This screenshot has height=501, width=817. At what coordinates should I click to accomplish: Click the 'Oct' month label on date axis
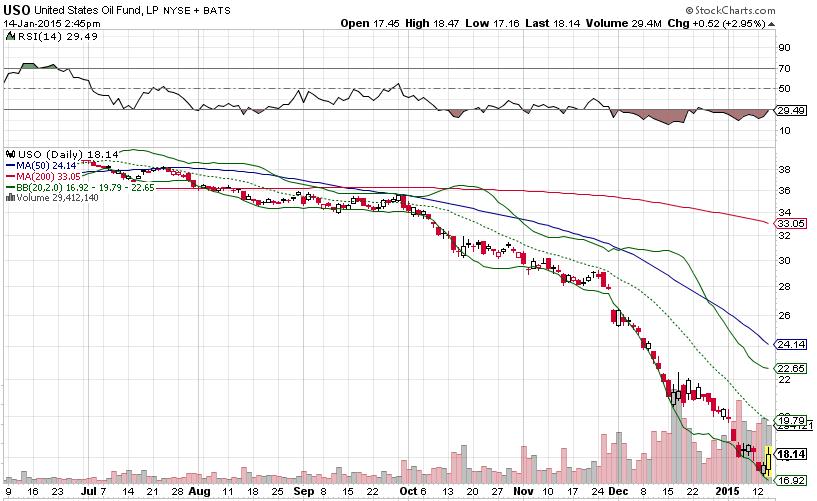click(x=408, y=491)
